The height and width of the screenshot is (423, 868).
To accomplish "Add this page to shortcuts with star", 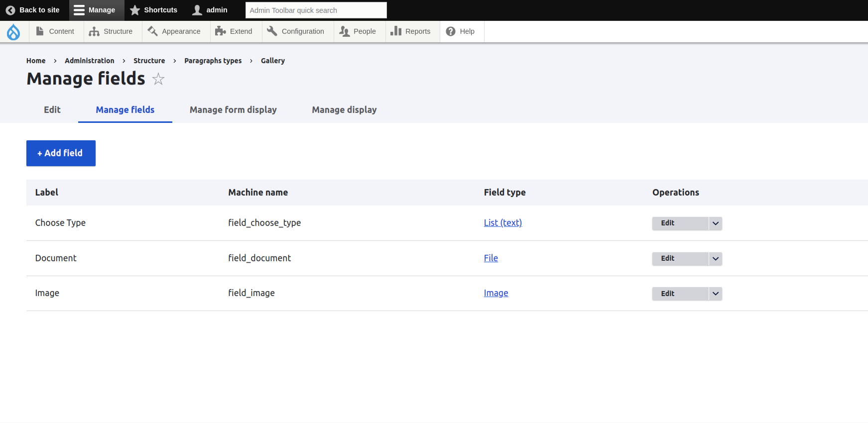I will pyautogui.click(x=158, y=79).
